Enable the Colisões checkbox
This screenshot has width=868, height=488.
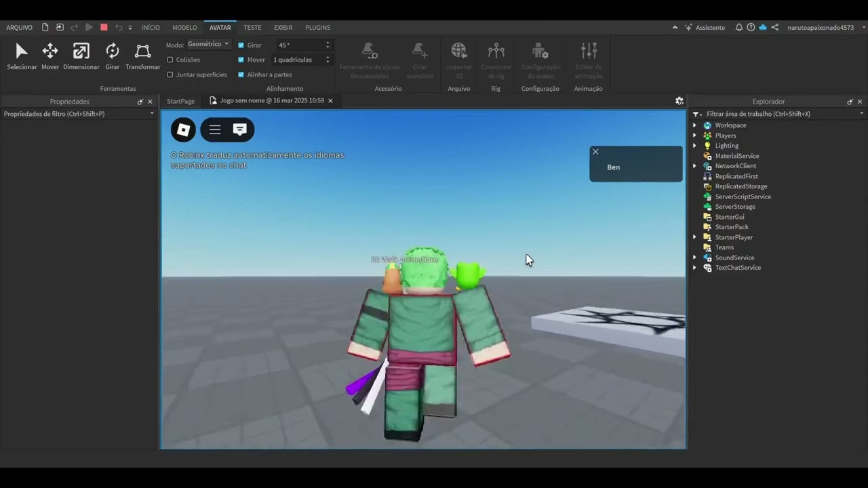[170, 60]
